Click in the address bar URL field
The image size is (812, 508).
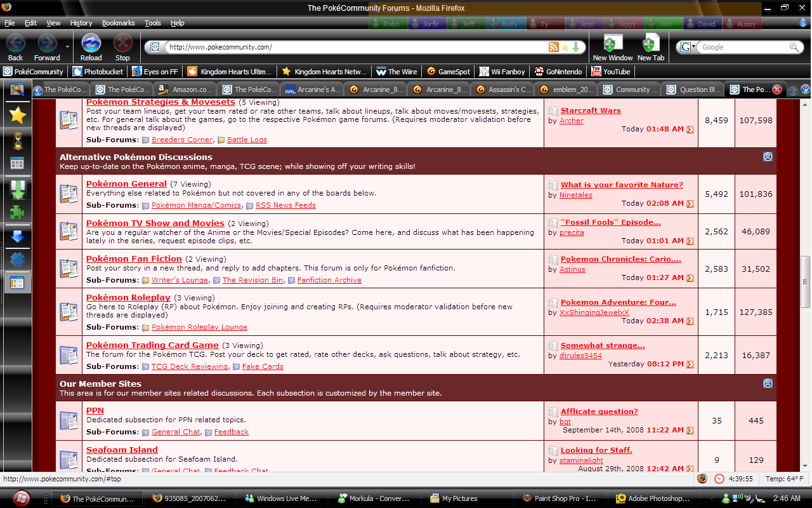(x=355, y=47)
